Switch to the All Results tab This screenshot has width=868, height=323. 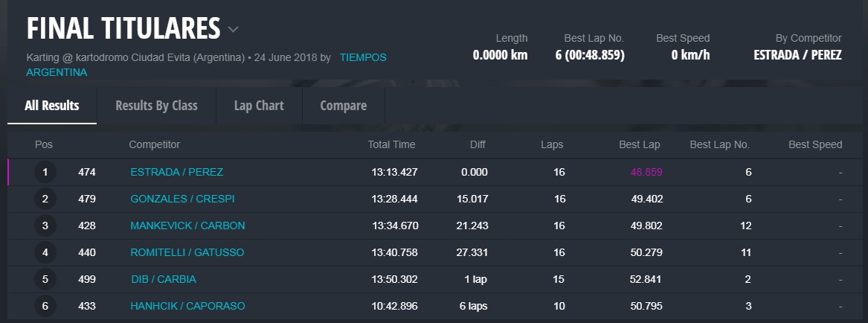52,106
